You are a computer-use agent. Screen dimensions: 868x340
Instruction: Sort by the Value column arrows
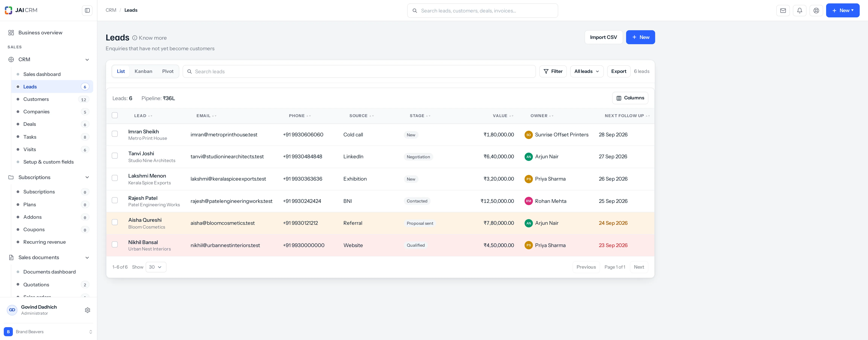[x=511, y=116]
